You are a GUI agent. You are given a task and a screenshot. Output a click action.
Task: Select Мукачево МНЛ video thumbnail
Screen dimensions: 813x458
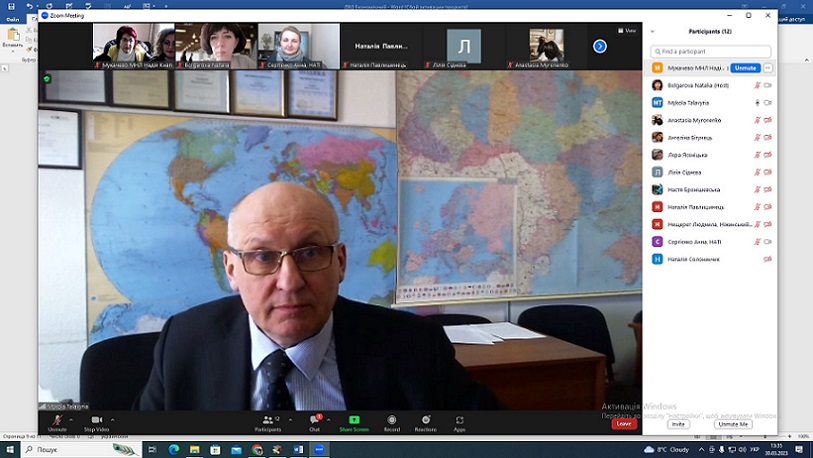(133, 46)
